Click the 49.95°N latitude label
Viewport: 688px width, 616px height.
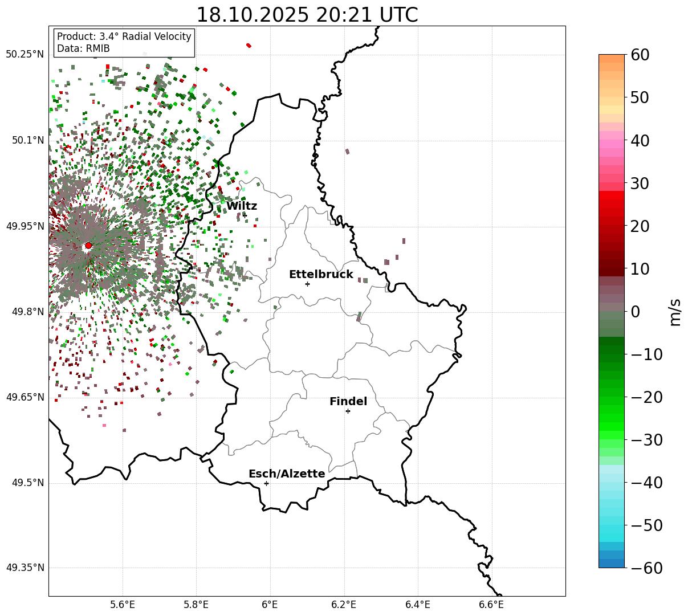point(25,226)
